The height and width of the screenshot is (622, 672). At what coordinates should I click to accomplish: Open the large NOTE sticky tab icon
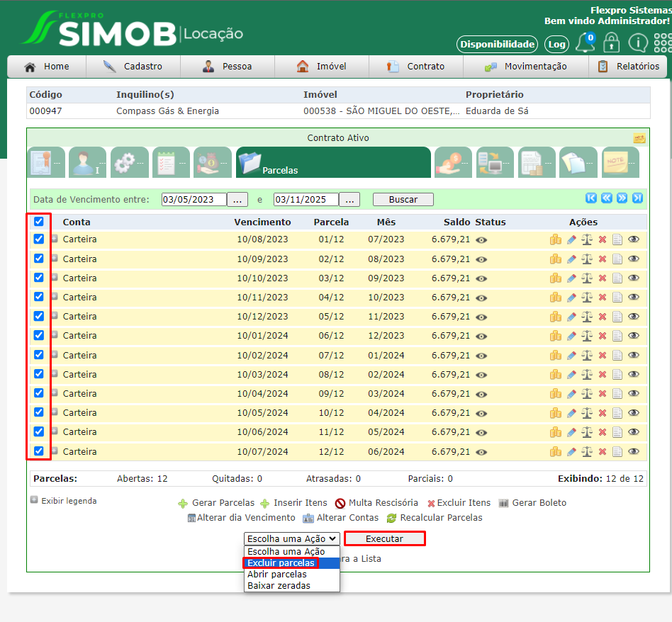[x=620, y=162]
